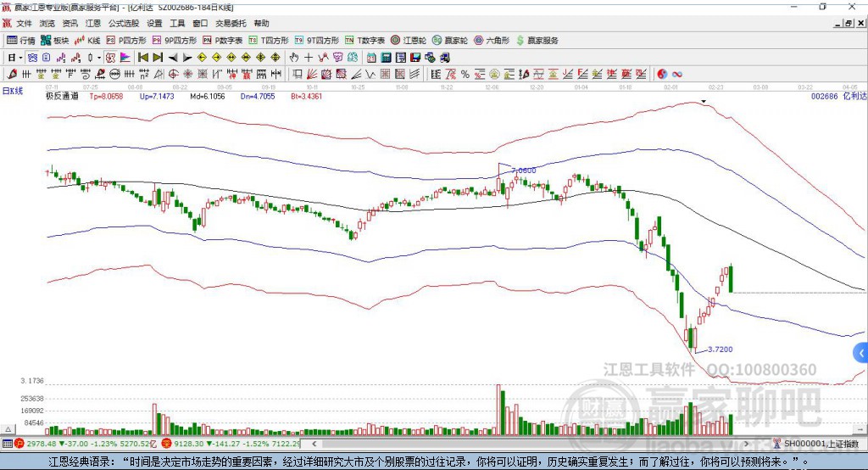
Task: Jump to first bar with skip-back arrow
Action: [143, 57]
